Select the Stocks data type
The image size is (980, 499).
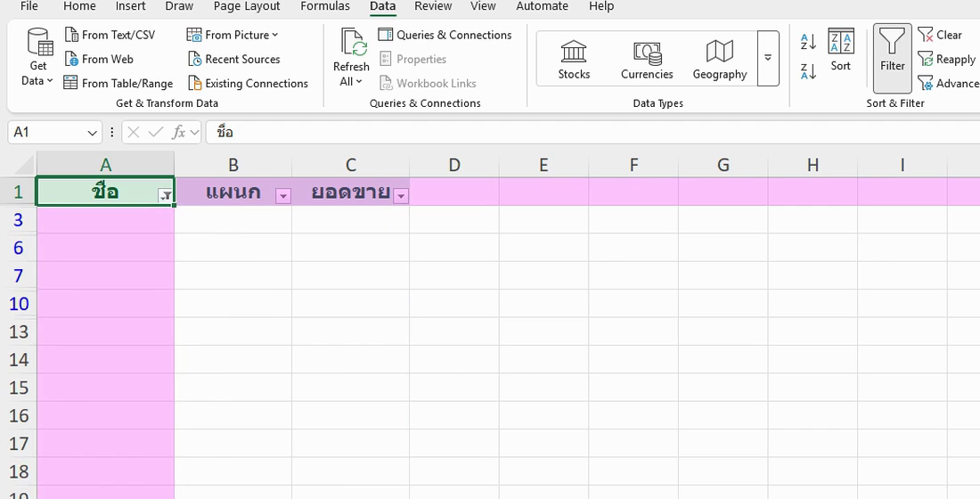pyautogui.click(x=574, y=60)
